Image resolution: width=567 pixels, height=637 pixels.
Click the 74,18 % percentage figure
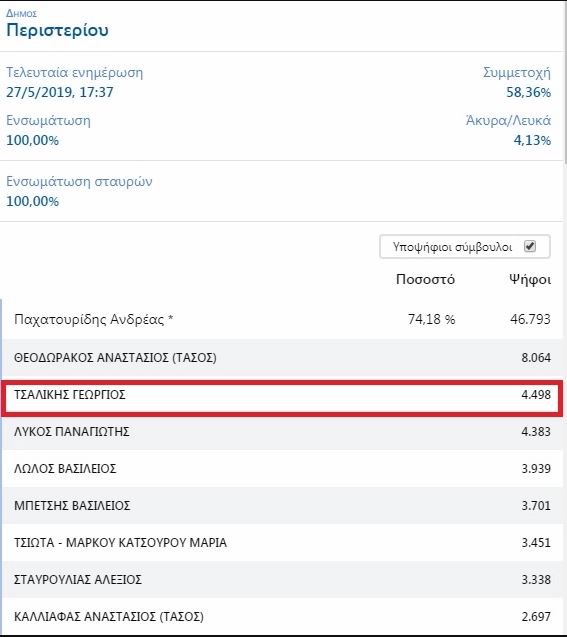[431, 319]
